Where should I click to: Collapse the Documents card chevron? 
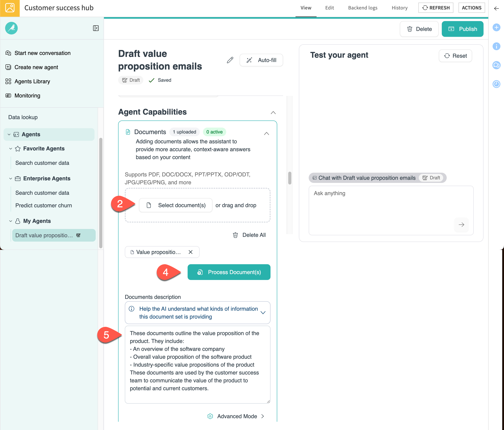(267, 133)
